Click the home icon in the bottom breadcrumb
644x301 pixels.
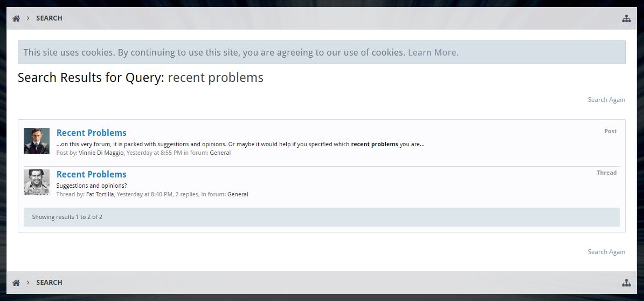16,283
